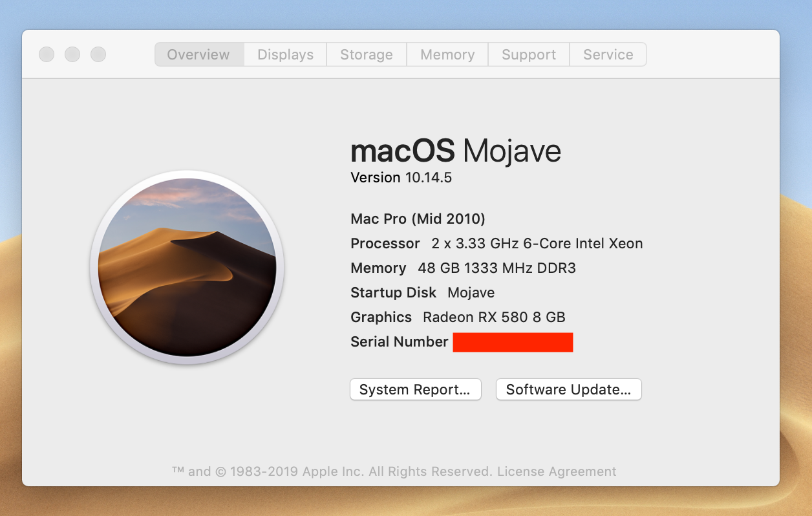Click the Radeon RX 580 8 GB value

point(494,317)
